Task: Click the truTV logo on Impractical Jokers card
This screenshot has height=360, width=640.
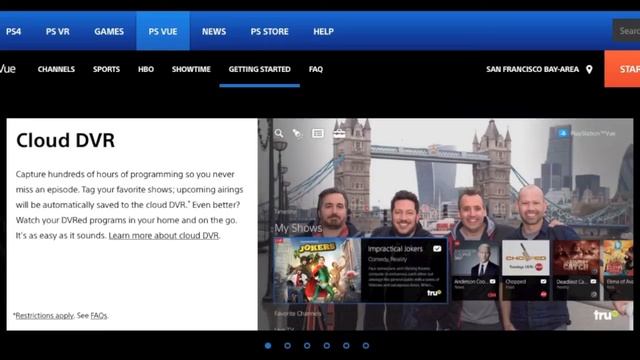Action: point(434,293)
